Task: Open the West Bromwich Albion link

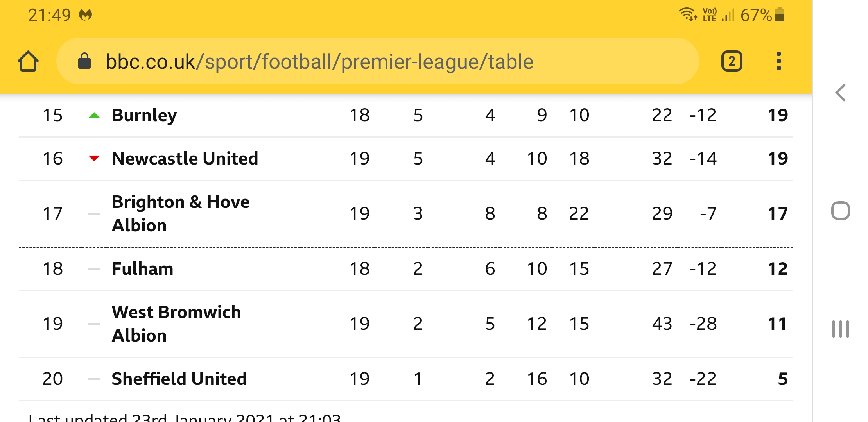Action: click(x=176, y=324)
